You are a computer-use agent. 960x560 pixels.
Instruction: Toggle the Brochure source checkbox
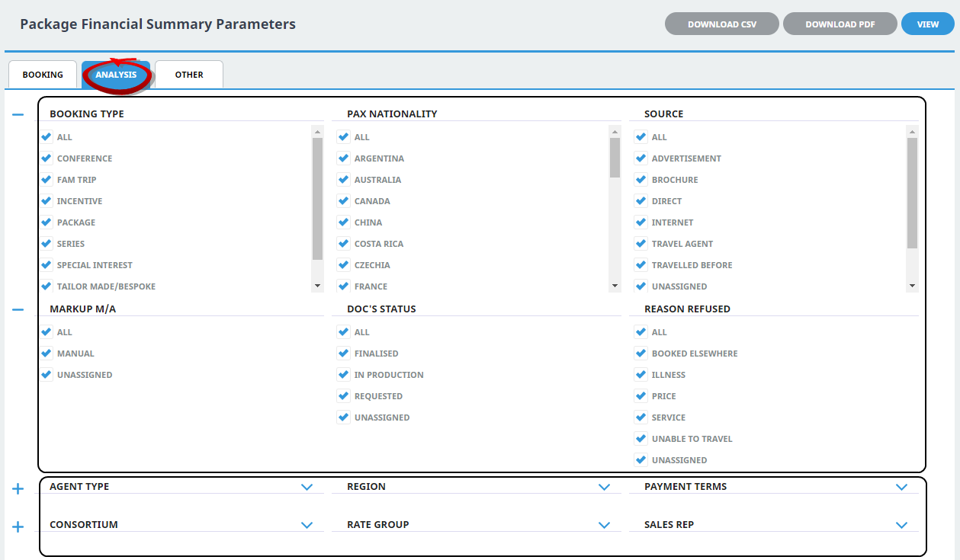coord(641,180)
